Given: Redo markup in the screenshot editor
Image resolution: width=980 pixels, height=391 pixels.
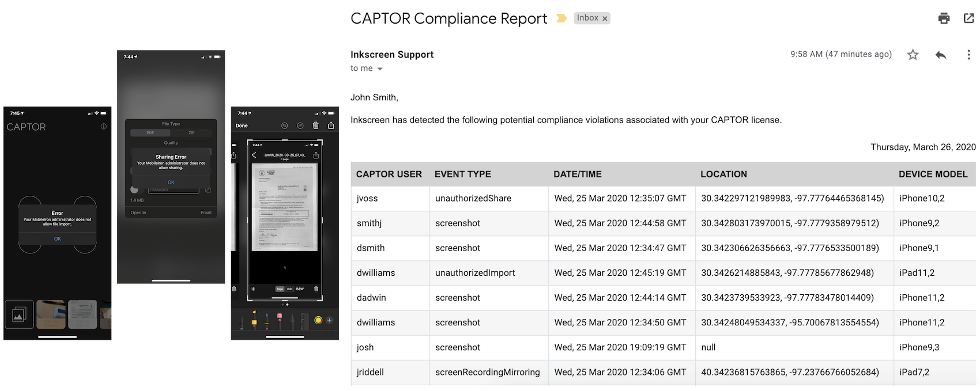Looking at the screenshot, I should pos(300,126).
